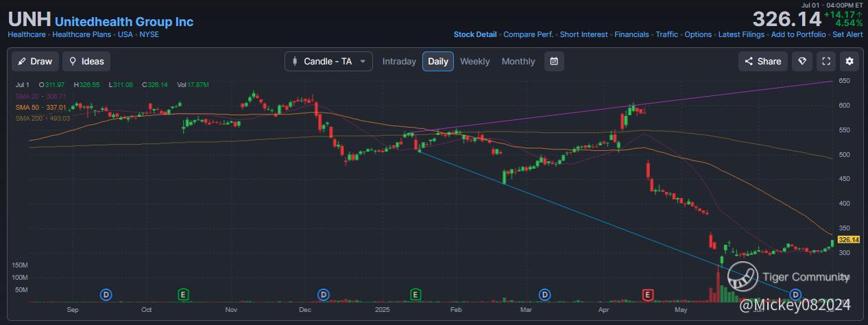View the Options chain
The width and height of the screenshot is (868, 325).
(x=698, y=34)
